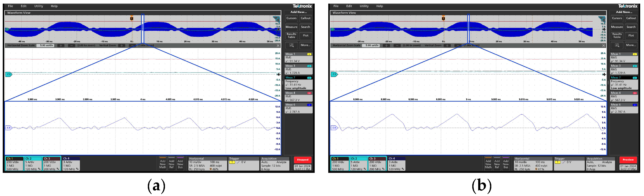Click the C4 channel handle in left scope
The image size is (644, 196).
click(x=8, y=128)
